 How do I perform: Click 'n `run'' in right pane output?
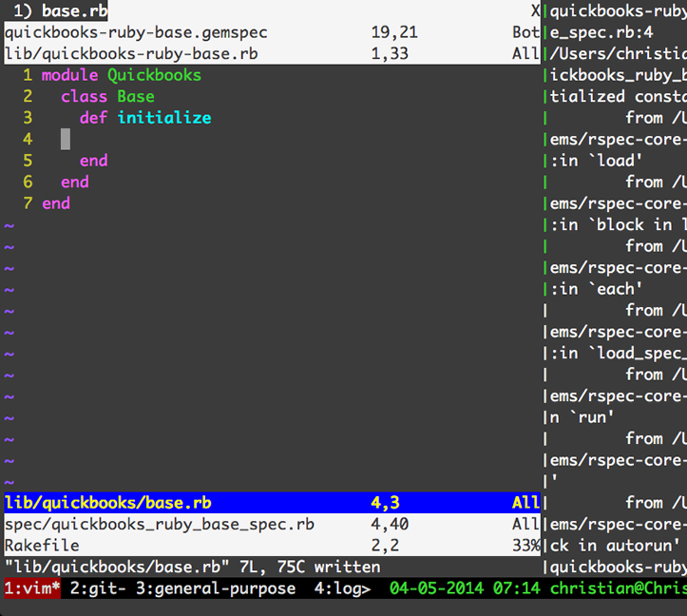coord(582,417)
